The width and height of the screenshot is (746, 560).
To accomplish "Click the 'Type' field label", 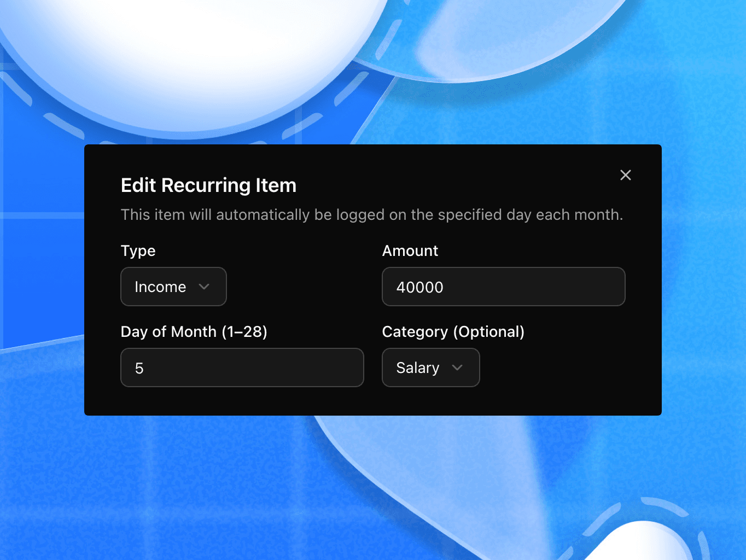I will [138, 251].
